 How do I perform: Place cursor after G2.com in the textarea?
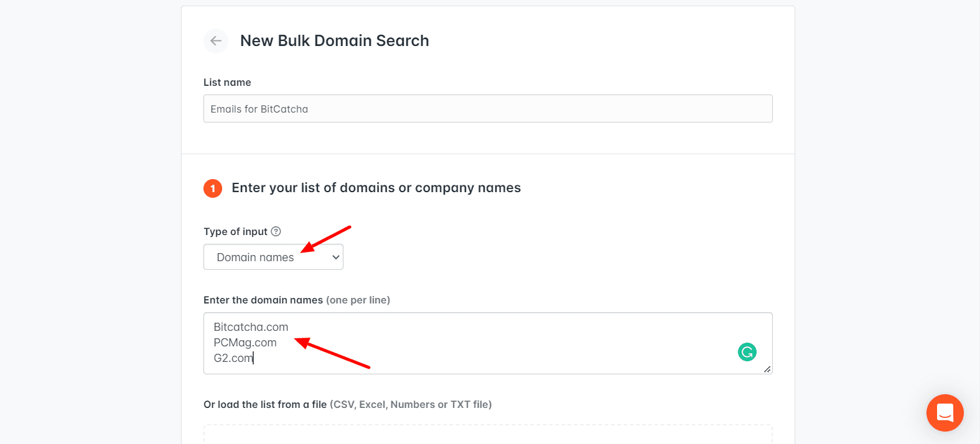[254, 358]
